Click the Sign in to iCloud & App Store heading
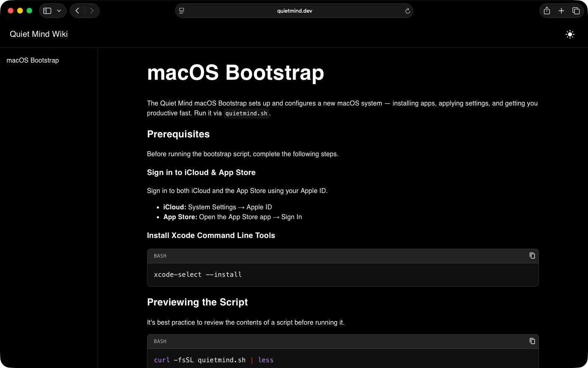This screenshot has width=588, height=368. (x=201, y=173)
